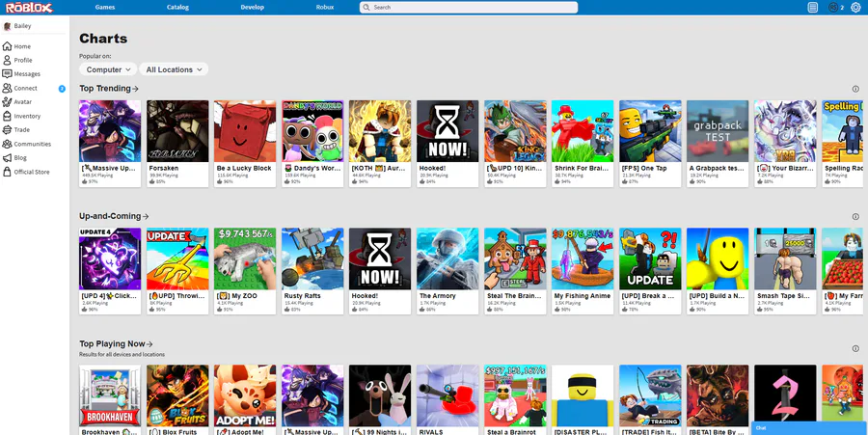Image resolution: width=868 pixels, height=435 pixels.
Task: Click the Trade icon in sidebar
Action: (x=7, y=129)
